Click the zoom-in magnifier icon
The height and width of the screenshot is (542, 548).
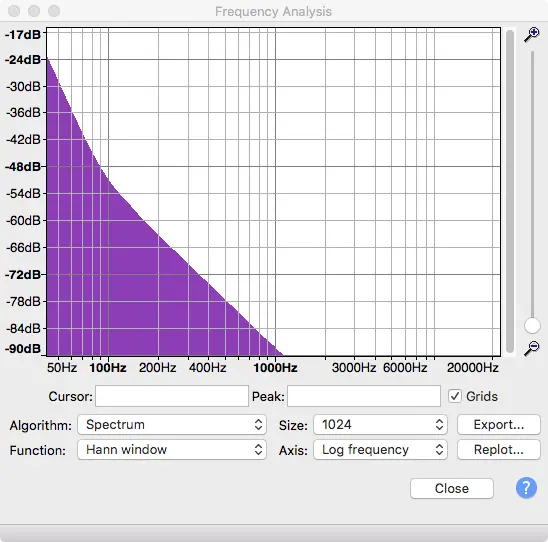pos(532,35)
